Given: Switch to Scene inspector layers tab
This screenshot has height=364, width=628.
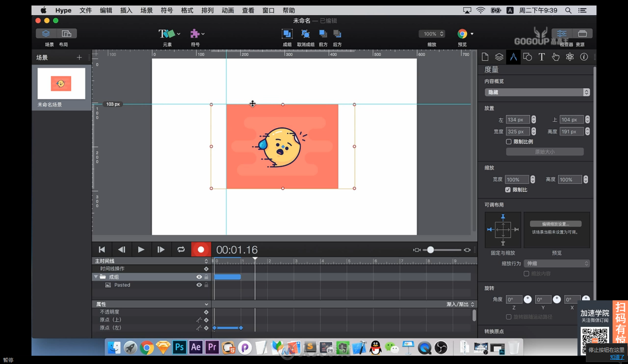Looking at the screenshot, I should point(499,57).
